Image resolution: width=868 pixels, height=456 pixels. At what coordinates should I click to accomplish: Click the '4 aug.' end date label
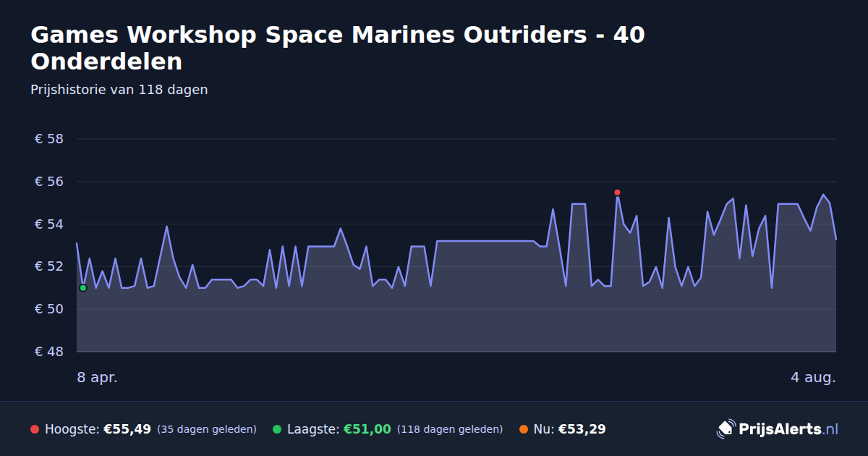[814, 378]
